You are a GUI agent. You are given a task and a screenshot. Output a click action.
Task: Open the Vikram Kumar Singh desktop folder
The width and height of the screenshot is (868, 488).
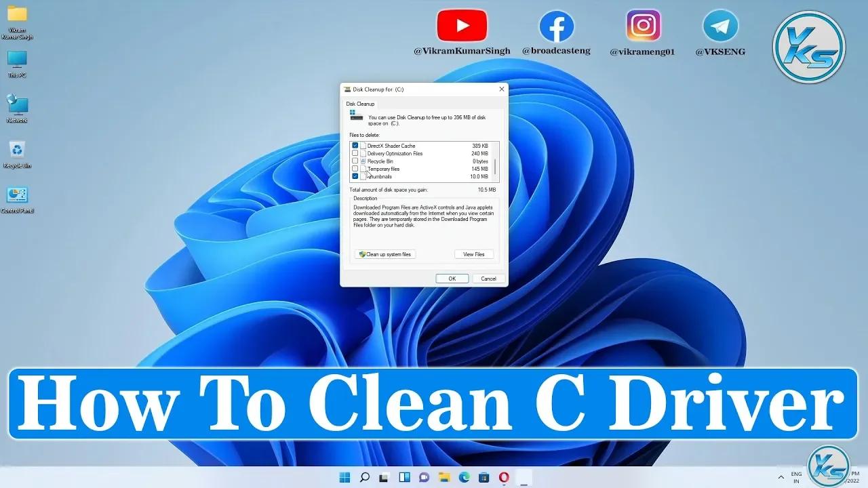[17, 22]
